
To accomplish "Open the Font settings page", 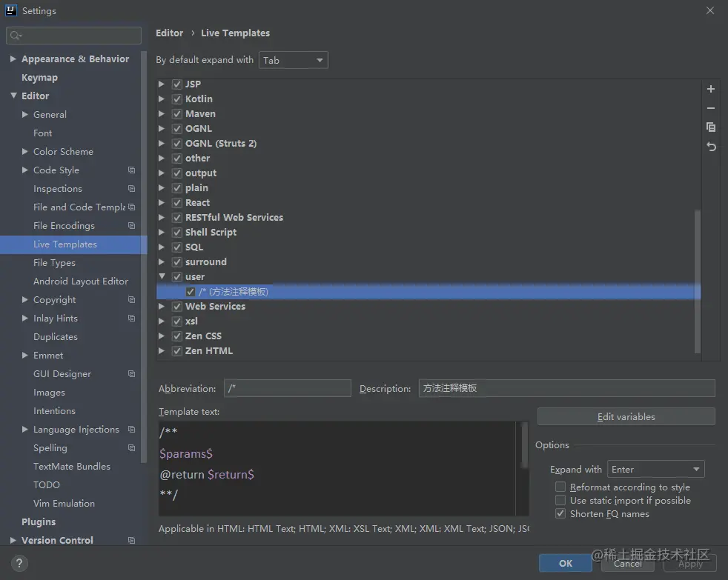I will [x=43, y=133].
